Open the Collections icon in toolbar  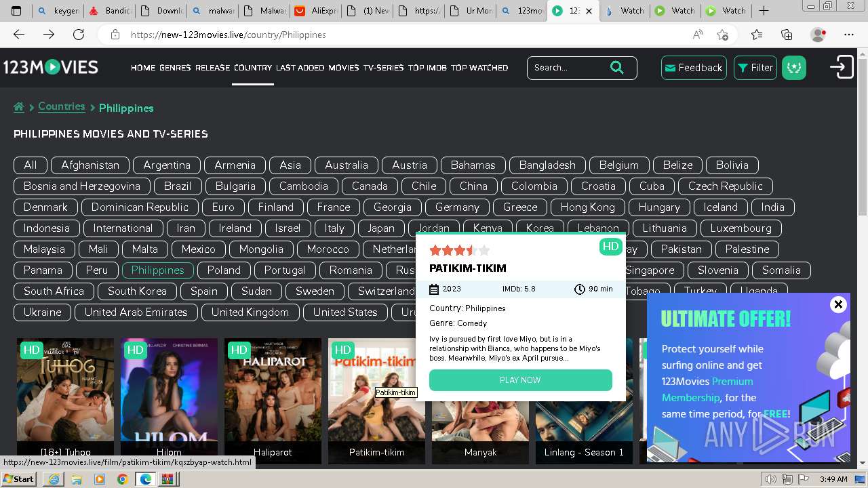pyautogui.click(x=787, y=35)
